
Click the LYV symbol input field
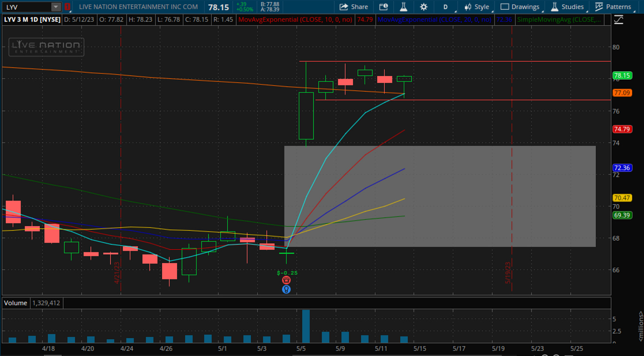[26, 7]
